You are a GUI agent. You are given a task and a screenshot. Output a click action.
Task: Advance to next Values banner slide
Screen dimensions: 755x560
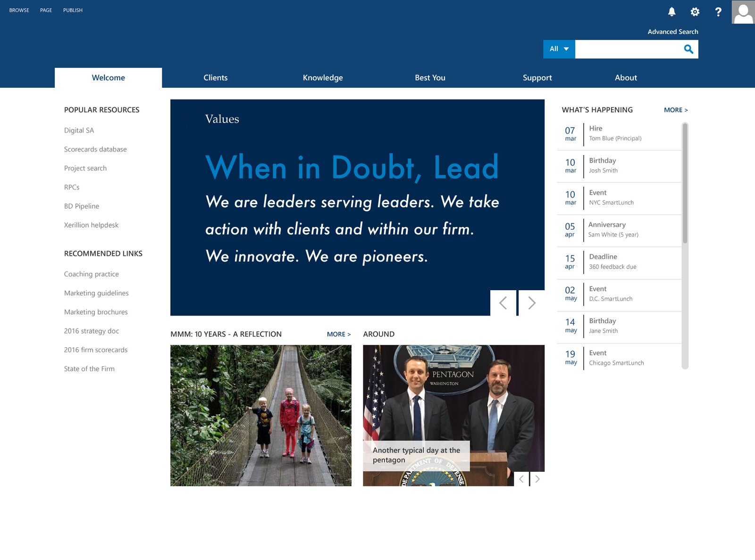(x=532, y=303)
